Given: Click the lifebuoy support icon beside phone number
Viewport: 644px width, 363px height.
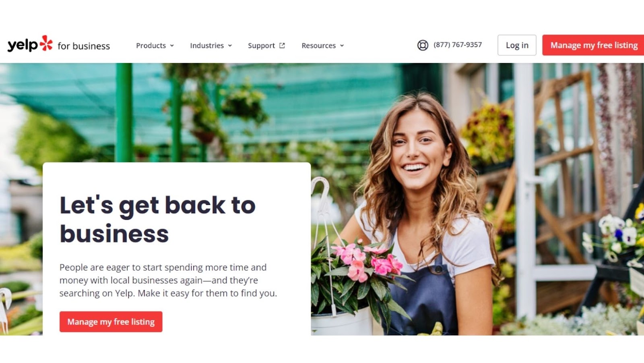Looking at the screenshot, I should pos(423,45).
